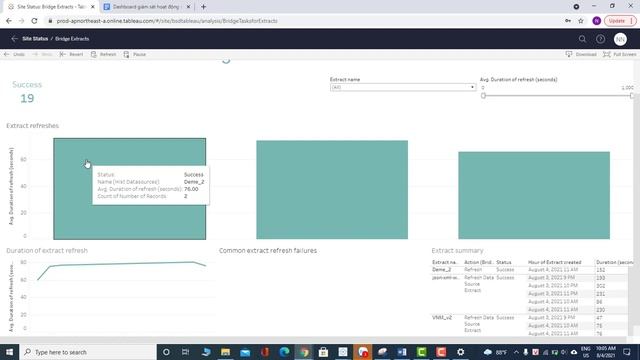Open File Explorer from taskbar
Screen dimensions: 640x360
click(x=225, y=352)
